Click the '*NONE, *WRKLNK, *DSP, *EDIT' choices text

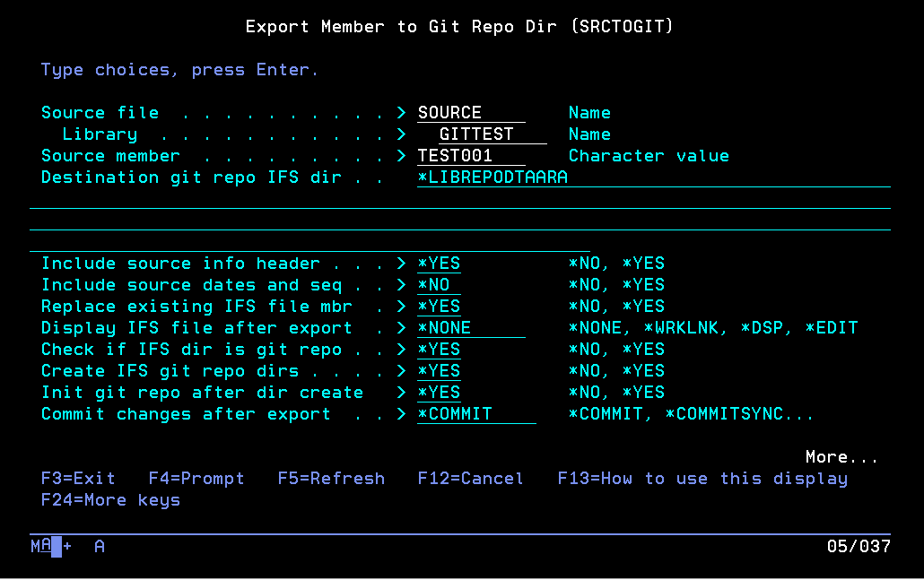[x=713, y=328]
